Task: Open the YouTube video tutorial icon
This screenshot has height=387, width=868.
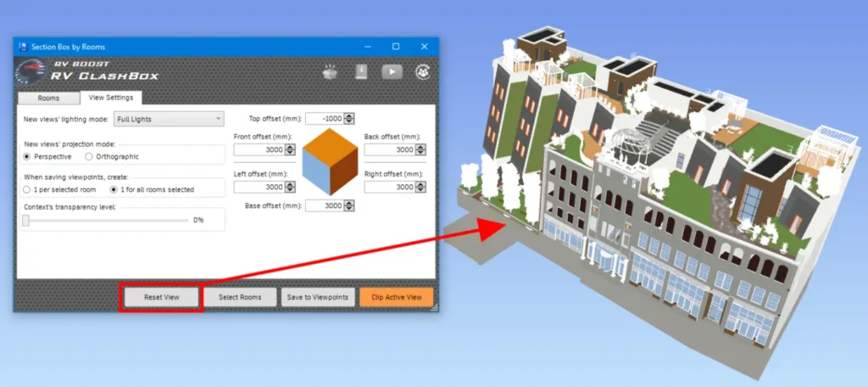Action: (x=391, y=72)
